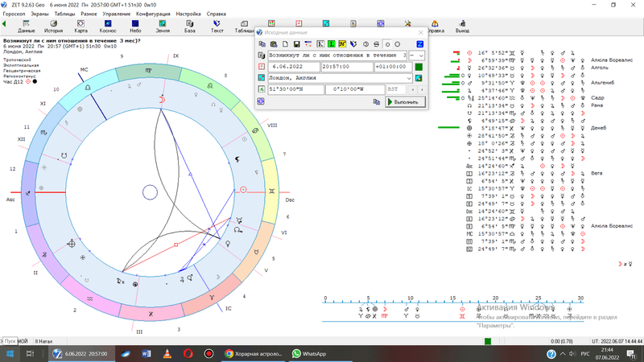This screenshot has height=362, width=644.
Task: Open the Космос toolbar item
Action: (x=108, y=27)
